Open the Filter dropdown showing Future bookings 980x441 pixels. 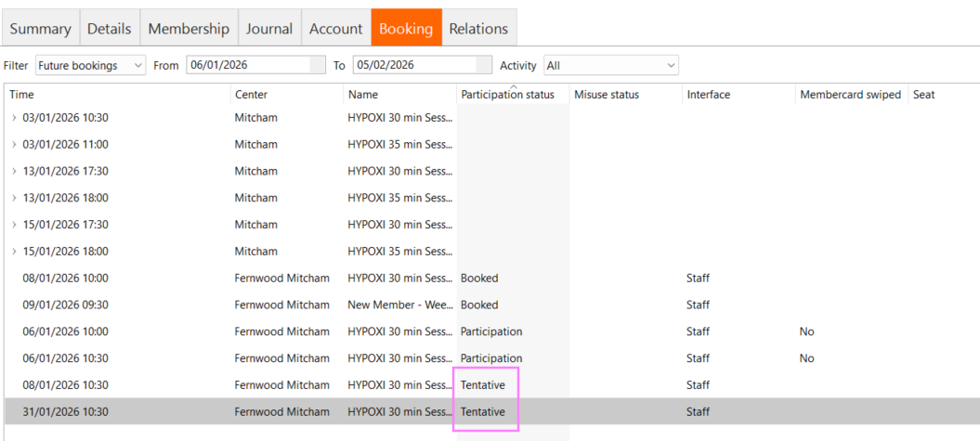point(90,66)
